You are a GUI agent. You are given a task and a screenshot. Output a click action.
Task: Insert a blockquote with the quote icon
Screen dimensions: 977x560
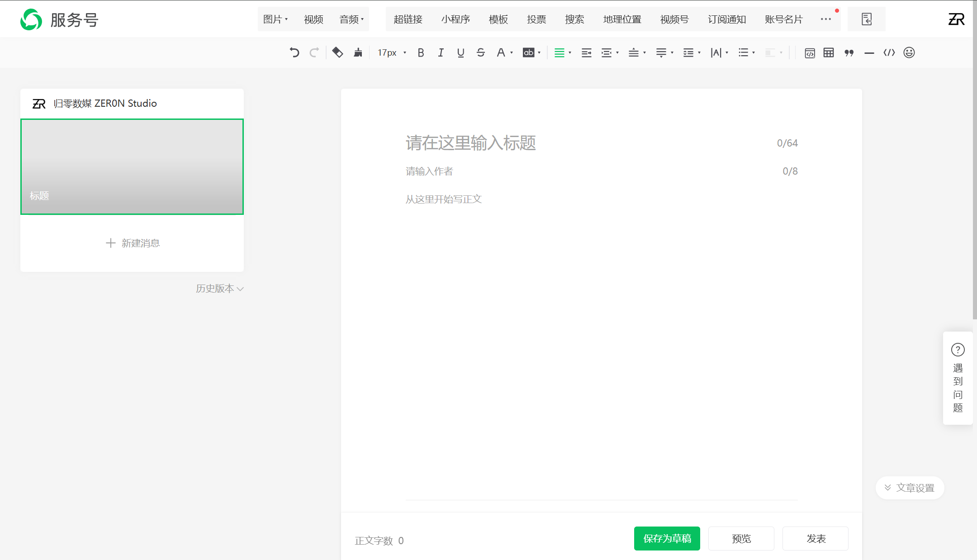point(849,52)
